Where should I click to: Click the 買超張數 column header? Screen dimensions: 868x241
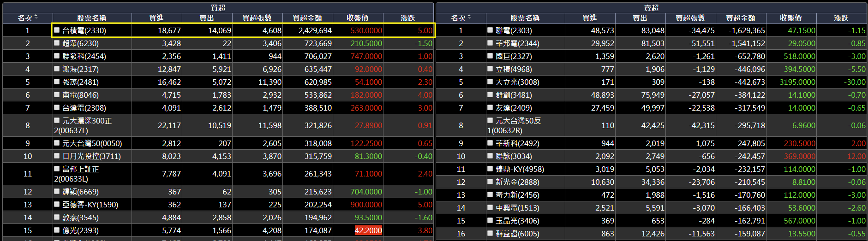click(257, 18)
